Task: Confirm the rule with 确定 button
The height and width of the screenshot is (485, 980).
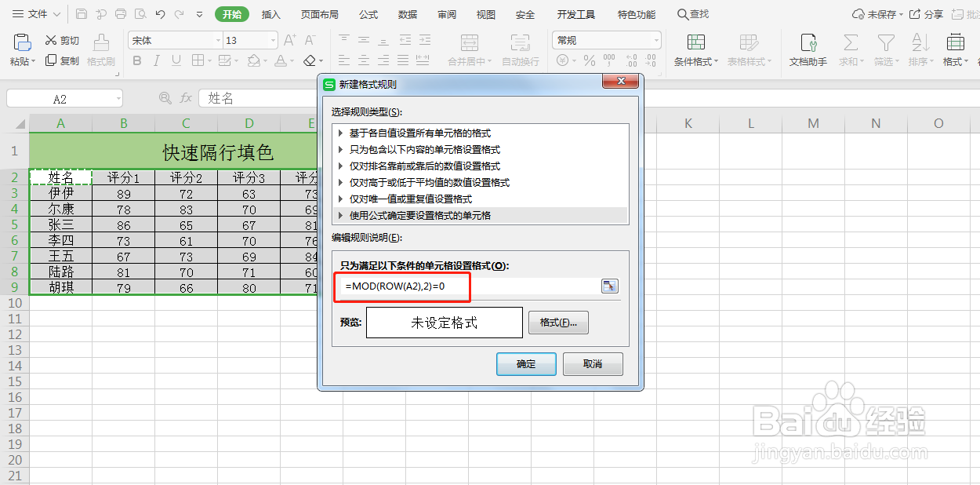Action: tap(525, 363)
